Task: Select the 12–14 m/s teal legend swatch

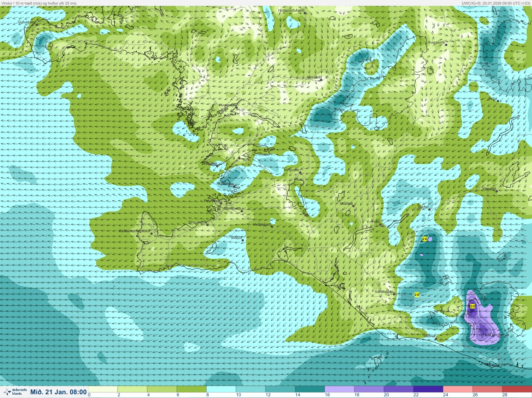Action: [280, 389]
